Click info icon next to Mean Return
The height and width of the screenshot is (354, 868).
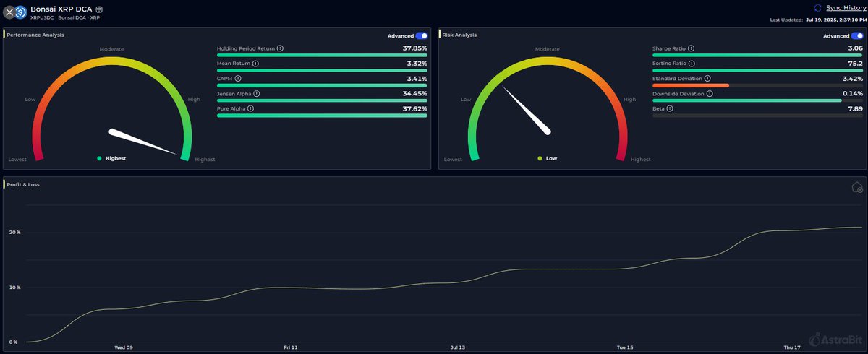pos(255,64)
